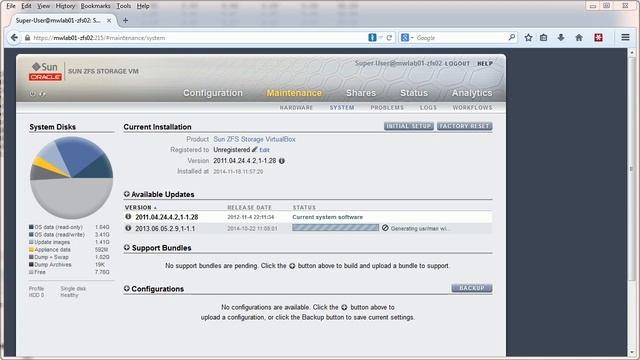Viewport: 640px width, 360px height.
Task: Click the Edit registration link
Action: pyautogui.click(x=264, y=150)
